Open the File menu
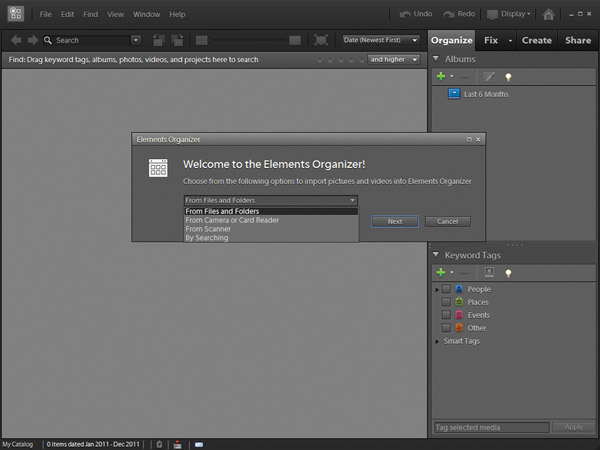 pyautogui.click(x=46, y=15)
